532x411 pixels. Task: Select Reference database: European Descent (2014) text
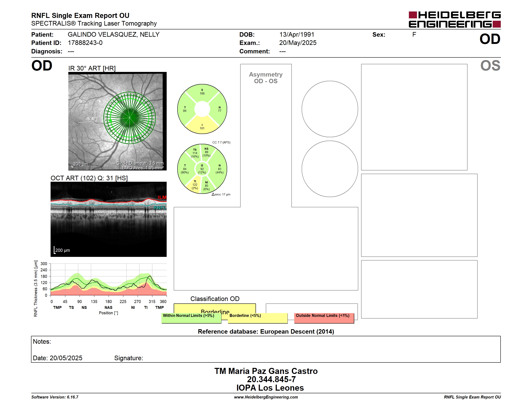[x=266, y=332]
